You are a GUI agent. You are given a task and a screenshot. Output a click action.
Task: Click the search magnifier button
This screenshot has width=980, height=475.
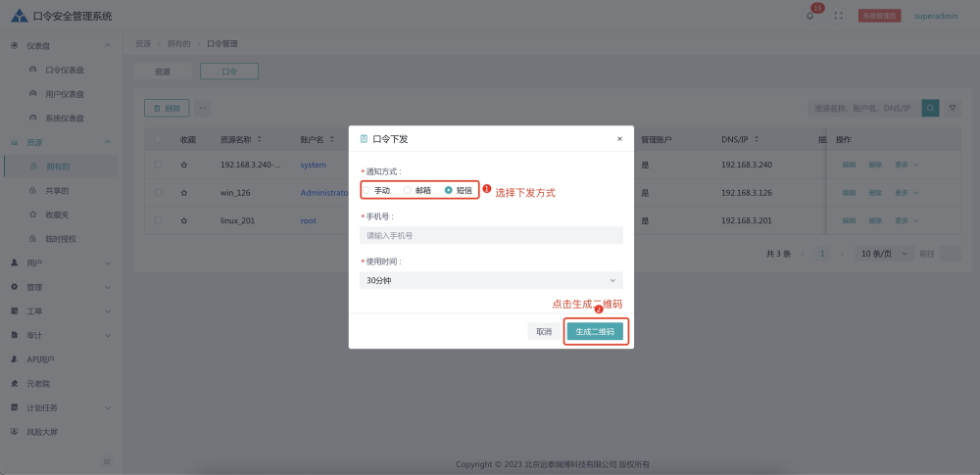[x=930, y=108]
